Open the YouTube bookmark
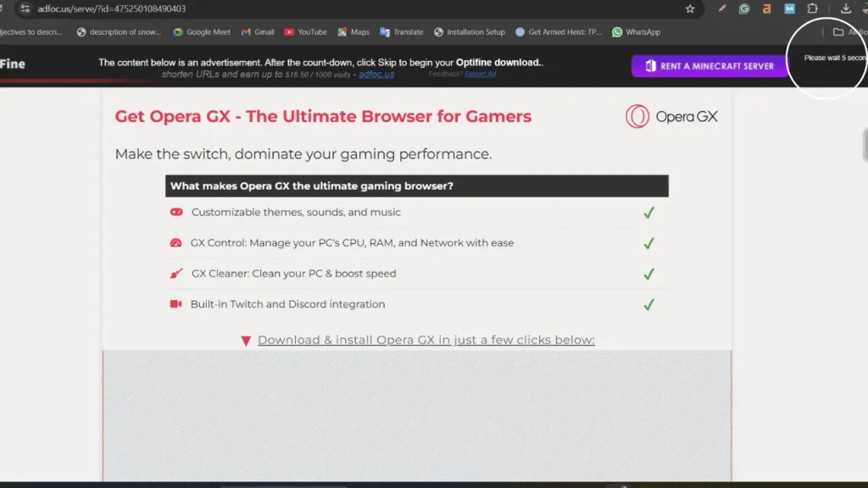This screenshot has width=868, height=488. coord(305,32)
